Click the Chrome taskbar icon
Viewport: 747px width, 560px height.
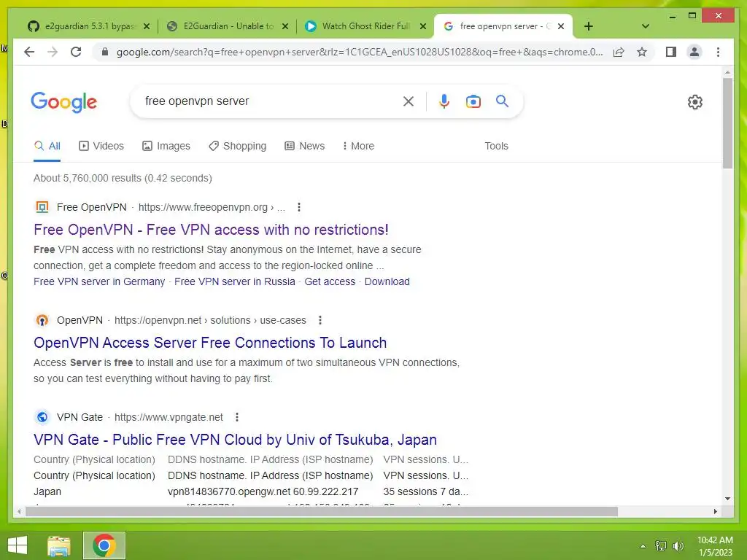point(104,545)
